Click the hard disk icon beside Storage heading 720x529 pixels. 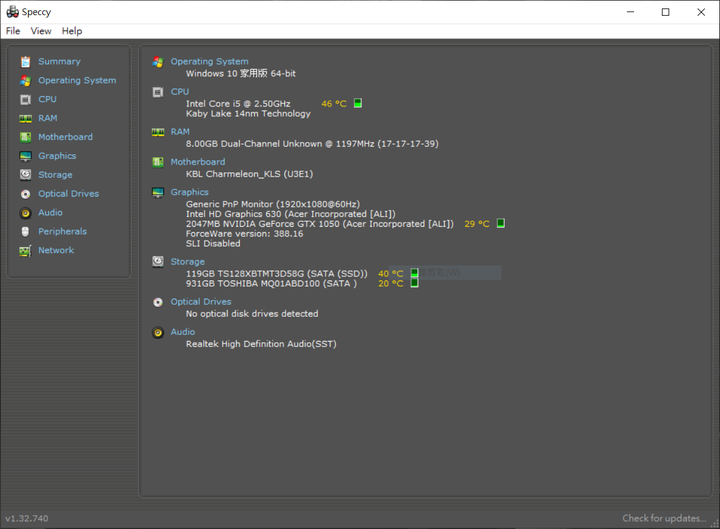(x=158, y=262)
